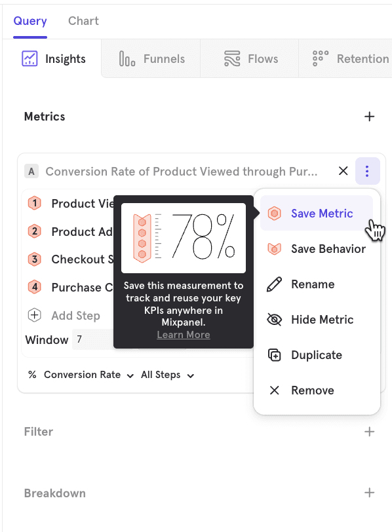This screenshot has height=532, width=392.
Task: Switch to the Chart tab
Action: pyautogui.click(x=83, y=21)
